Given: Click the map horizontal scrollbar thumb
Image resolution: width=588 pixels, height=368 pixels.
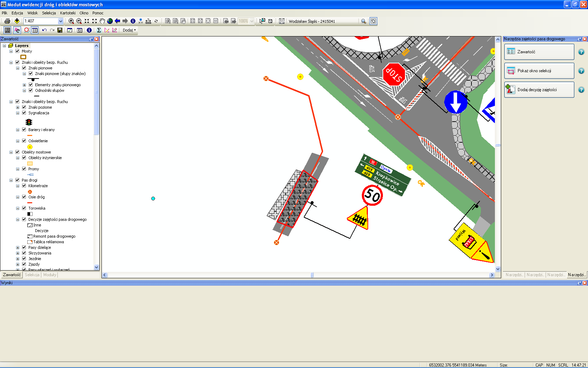Looking at the screenshot, I should (x=312, y=275).
